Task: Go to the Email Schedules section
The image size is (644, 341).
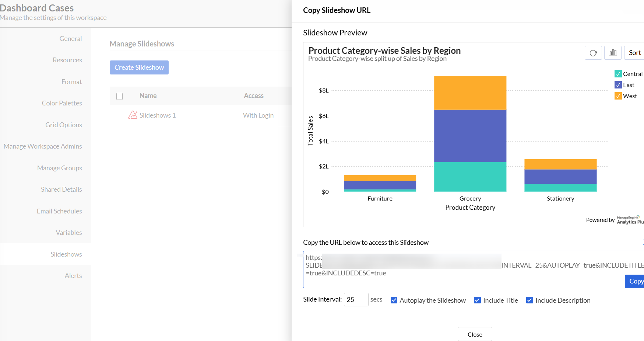Action: tap(59, 211)
